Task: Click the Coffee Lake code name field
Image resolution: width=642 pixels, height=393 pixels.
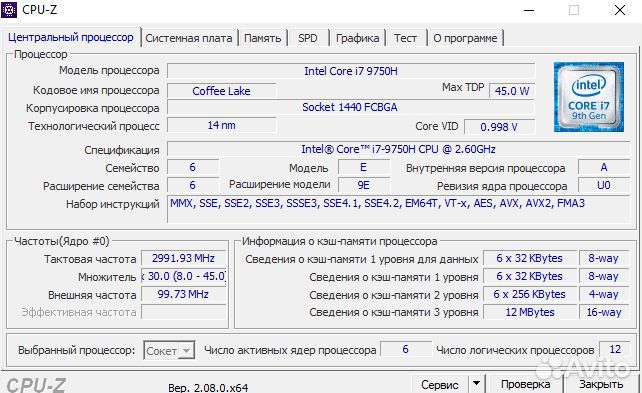Action: click(222, 91)
